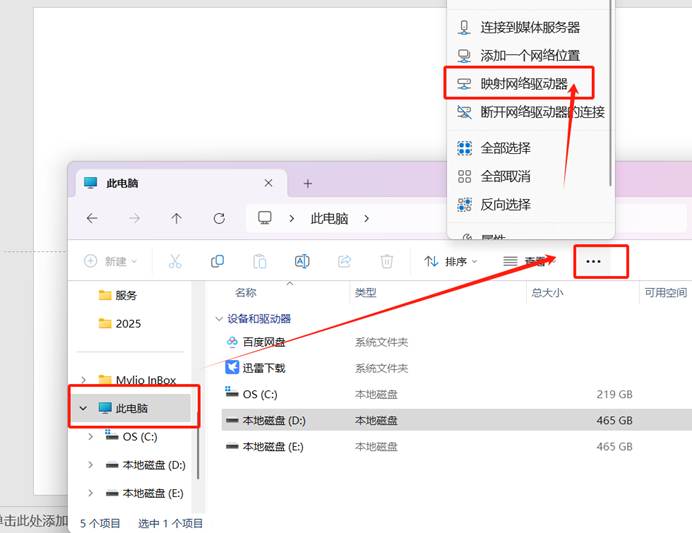692x533 pixels.
Task: Expand the OS (C:) tree node
Action: coord(91,437)
